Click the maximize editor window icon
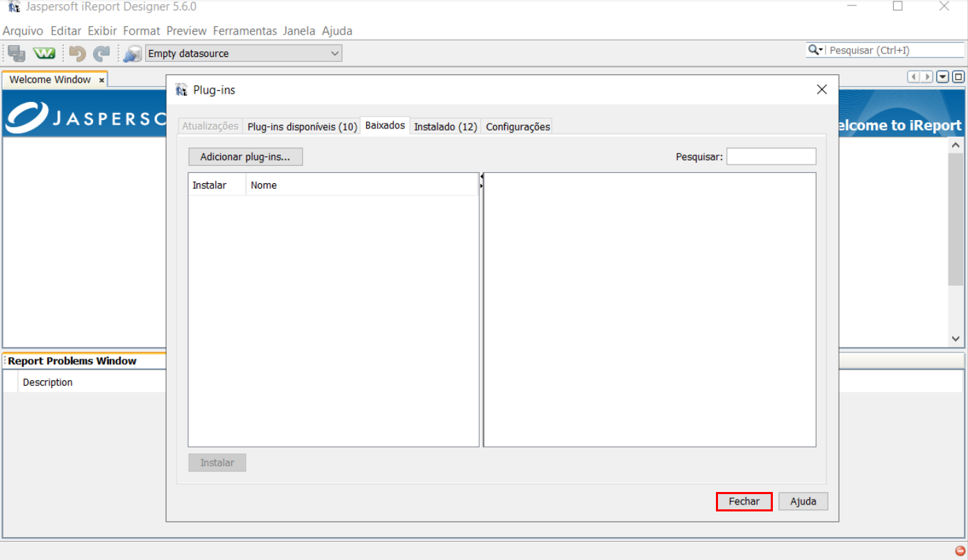Image resolution: width=968 pixels, height=560 pixels. click(x=958, y=77)
